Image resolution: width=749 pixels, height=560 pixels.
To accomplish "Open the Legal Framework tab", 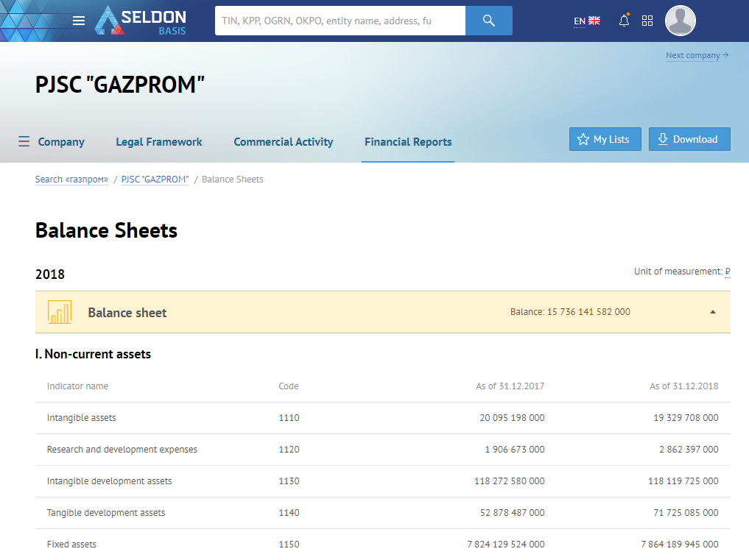I will tap(159, 142).
